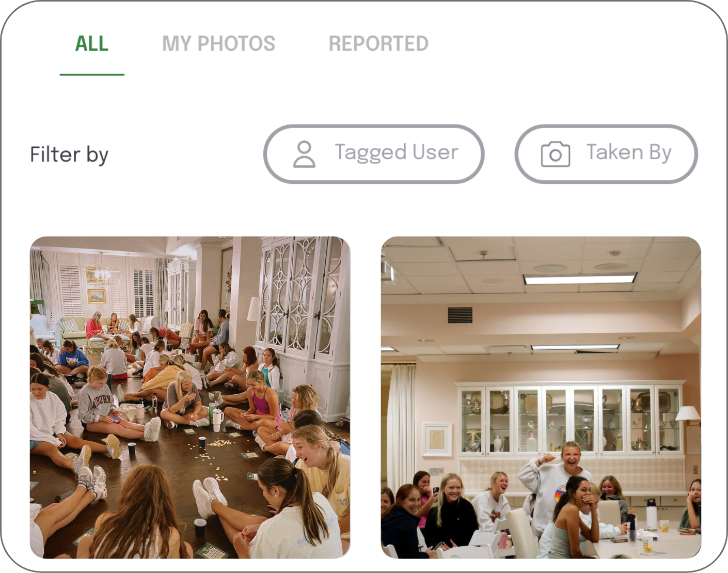
Task: View the right thumbnail with glass display cabinets
Action: [x=541, y=397]
